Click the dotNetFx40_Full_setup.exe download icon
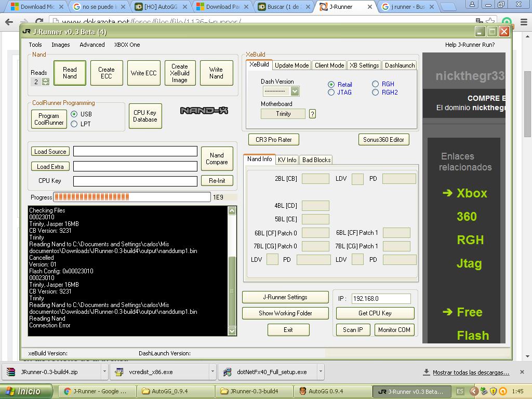 [227, 372]
